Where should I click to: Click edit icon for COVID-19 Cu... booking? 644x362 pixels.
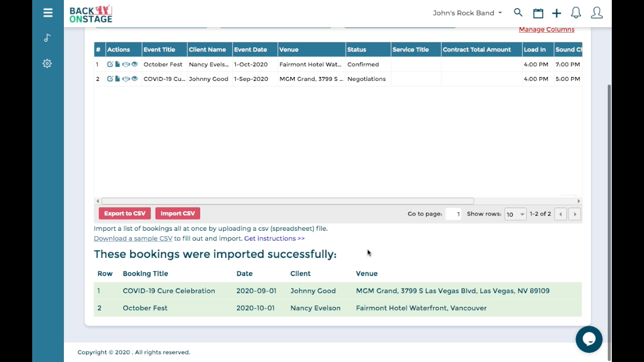click(110, 79)
